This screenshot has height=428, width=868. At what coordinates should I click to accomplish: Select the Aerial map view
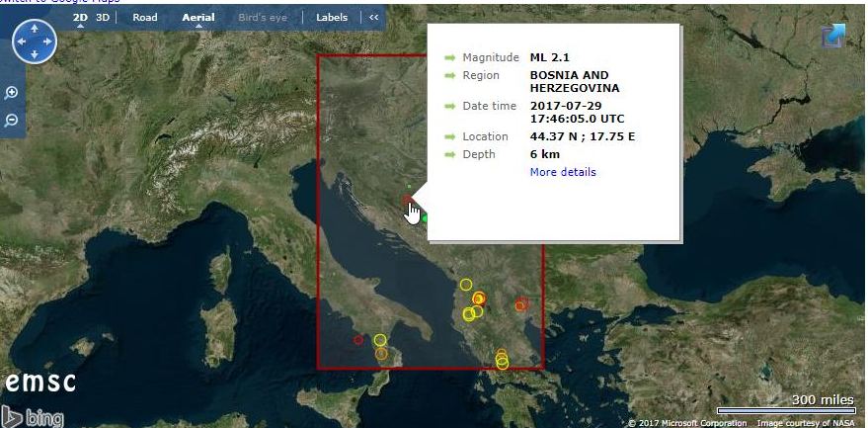198,17
